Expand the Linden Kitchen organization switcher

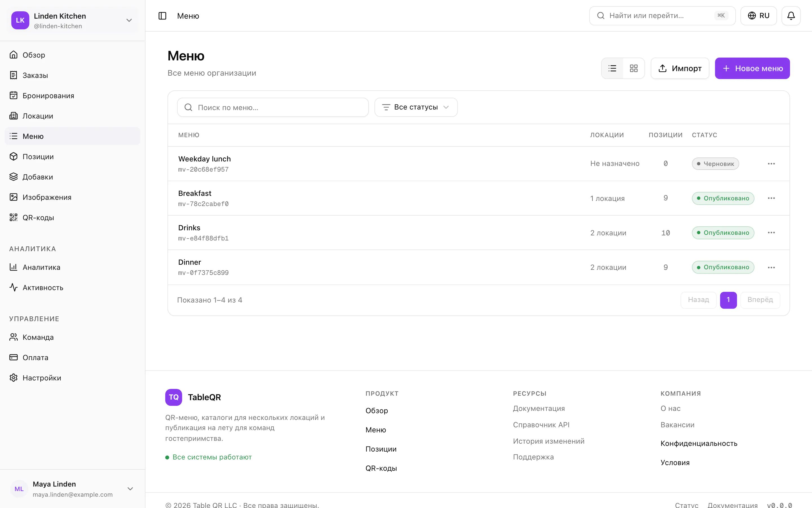coord(72,20)
